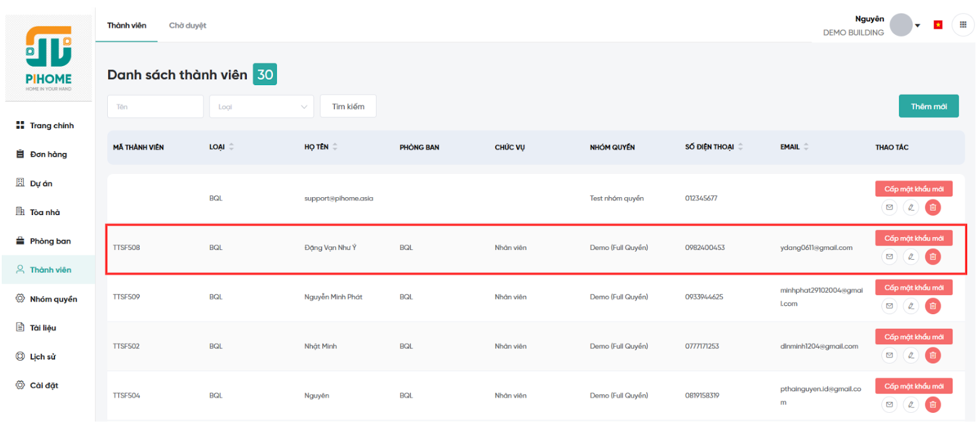Image resolution: width=980 pixels, height=425 pixels.
Task: Open the apps grid icon at top right
Action: click(x=963, y=25)
